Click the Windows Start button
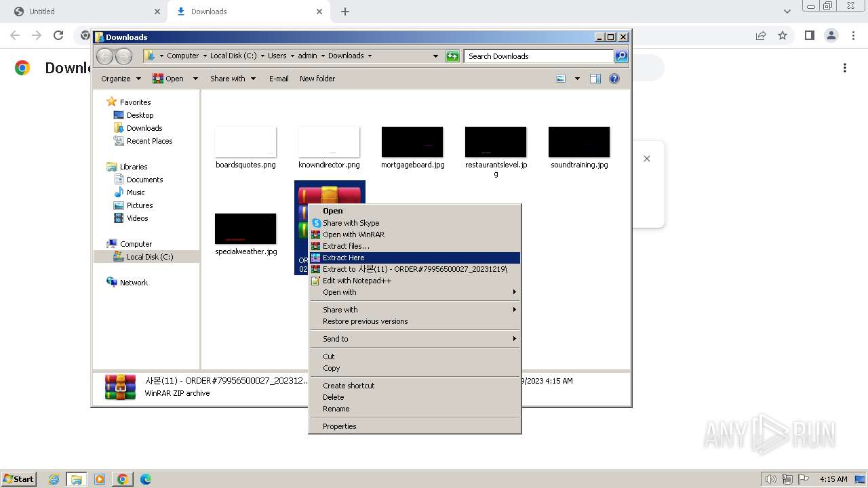 point(18,479)
